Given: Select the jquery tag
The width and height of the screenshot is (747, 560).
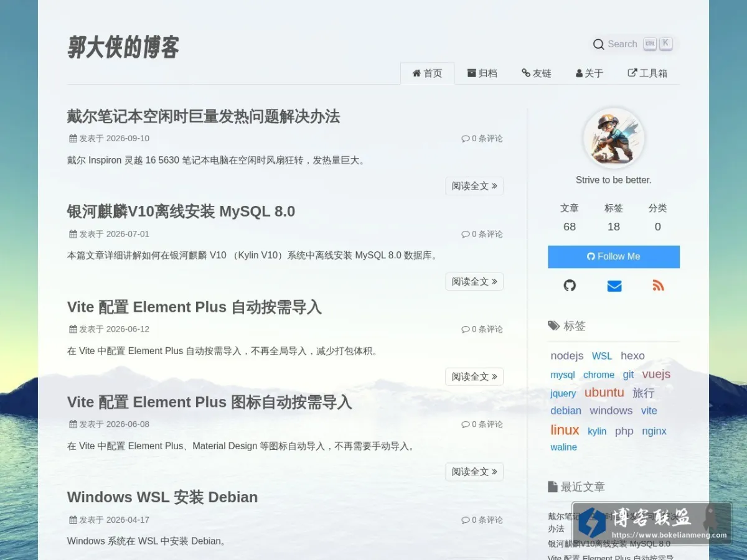Looking at the screenshot, I should click(563, 393).
